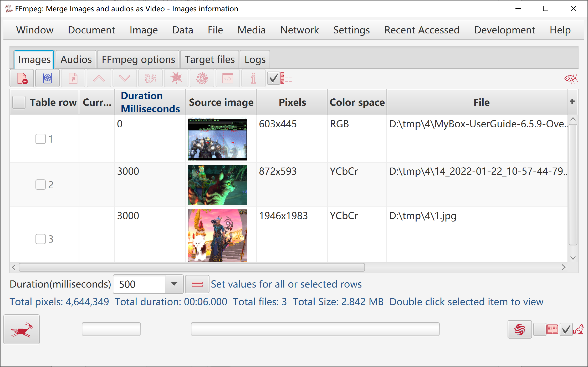
Task: Click the Duration value field showing 500
Action: point(139,284)
